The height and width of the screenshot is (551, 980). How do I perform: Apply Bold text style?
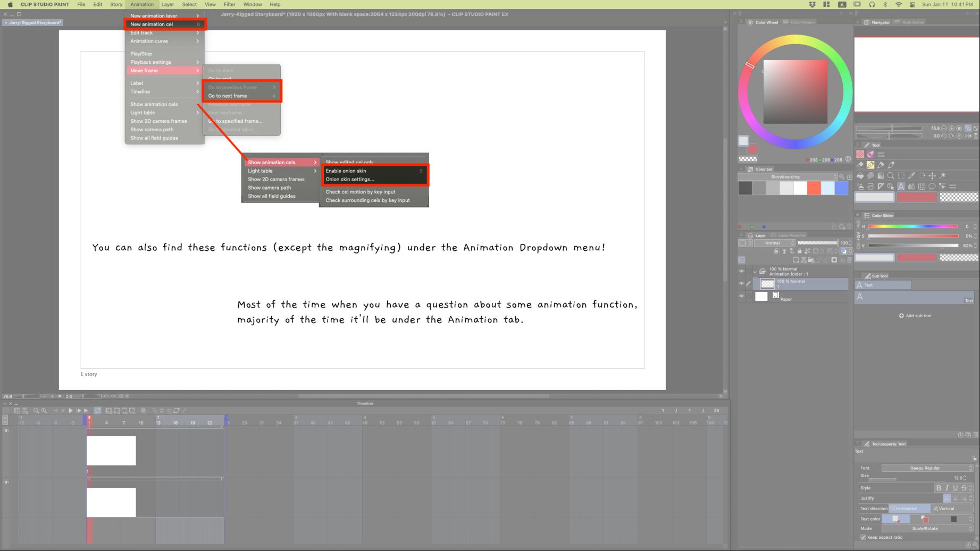click(939, 488)
